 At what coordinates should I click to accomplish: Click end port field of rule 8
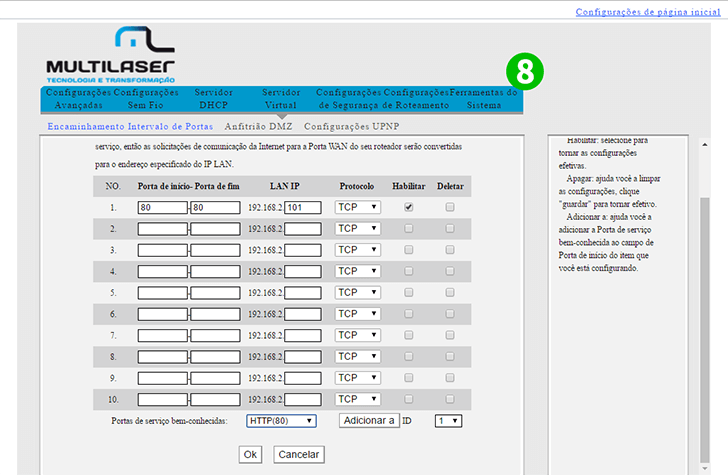coord(215,357)
